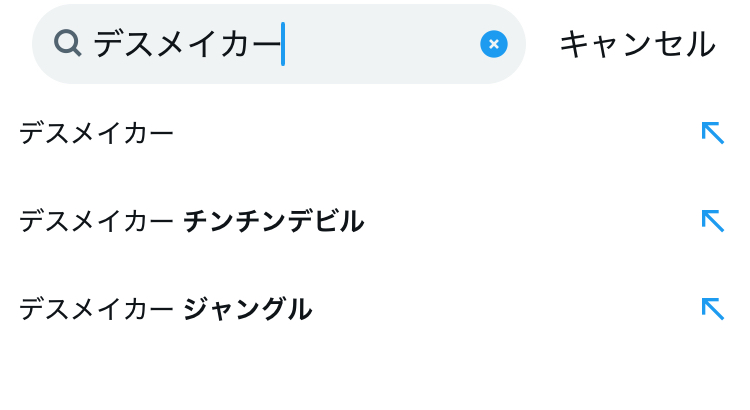Click the magnifying glass search icon
750x410 pixels.
click(67, 43)
